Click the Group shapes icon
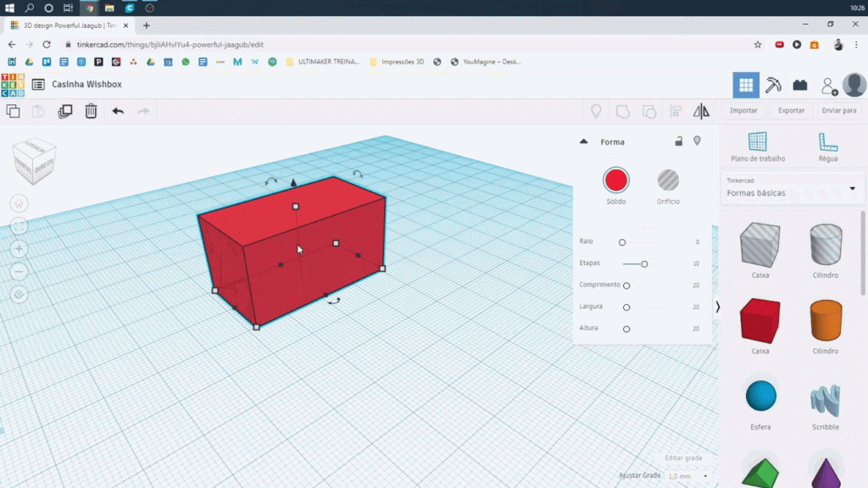The image size is (868, 488). point(623,111)
